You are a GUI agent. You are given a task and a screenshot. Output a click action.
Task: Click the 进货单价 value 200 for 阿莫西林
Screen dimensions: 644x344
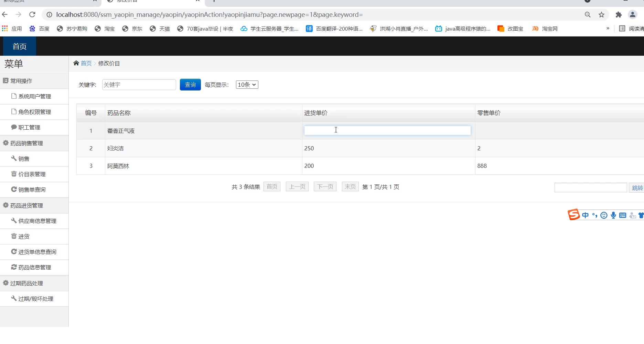[x=309, y=166]
